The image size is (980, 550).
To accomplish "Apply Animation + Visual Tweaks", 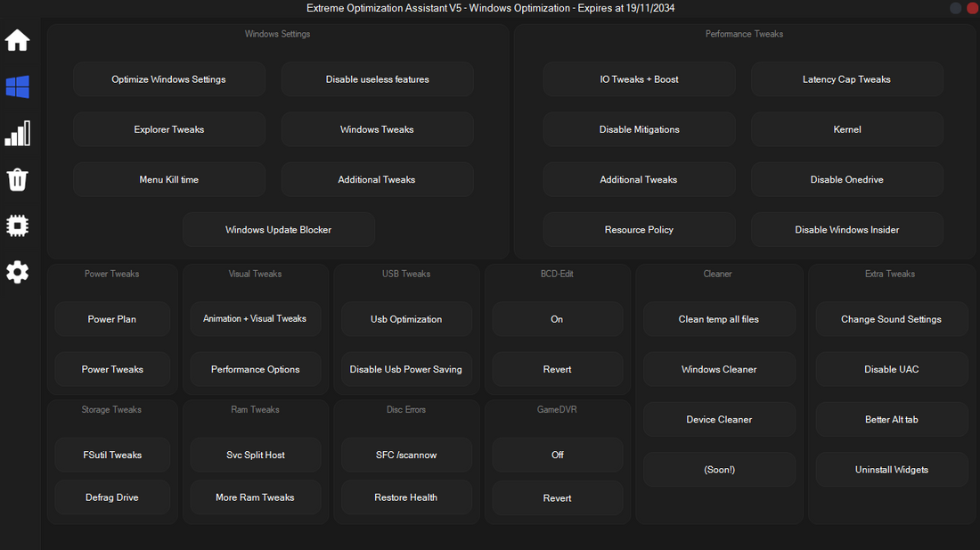I will click(255, 318).
